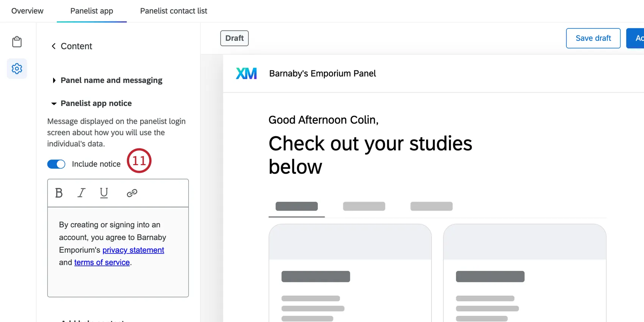Switch to the Overview tab
The width and height of the screenshot is (644, 322).
[27, 11]
